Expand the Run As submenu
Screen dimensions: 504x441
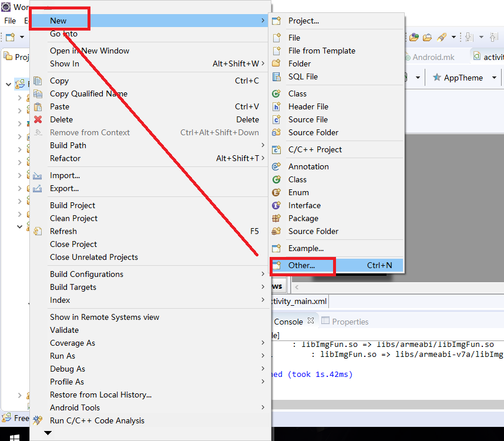click(x=150, y=356)
